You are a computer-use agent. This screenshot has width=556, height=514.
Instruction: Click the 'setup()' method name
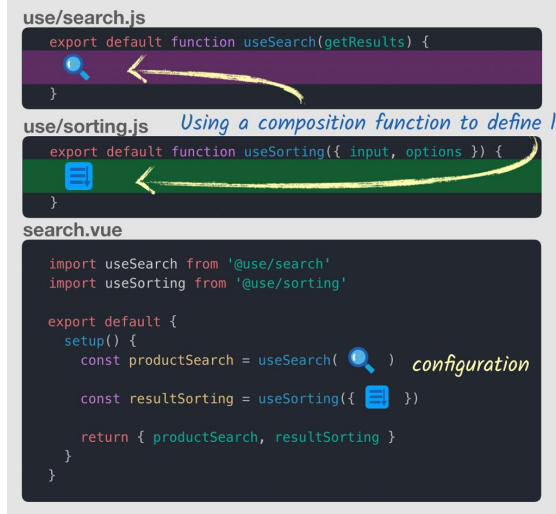tap(91, 341)
